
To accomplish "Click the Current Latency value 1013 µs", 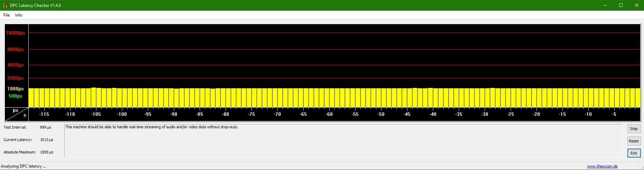I will pos(47,140).
